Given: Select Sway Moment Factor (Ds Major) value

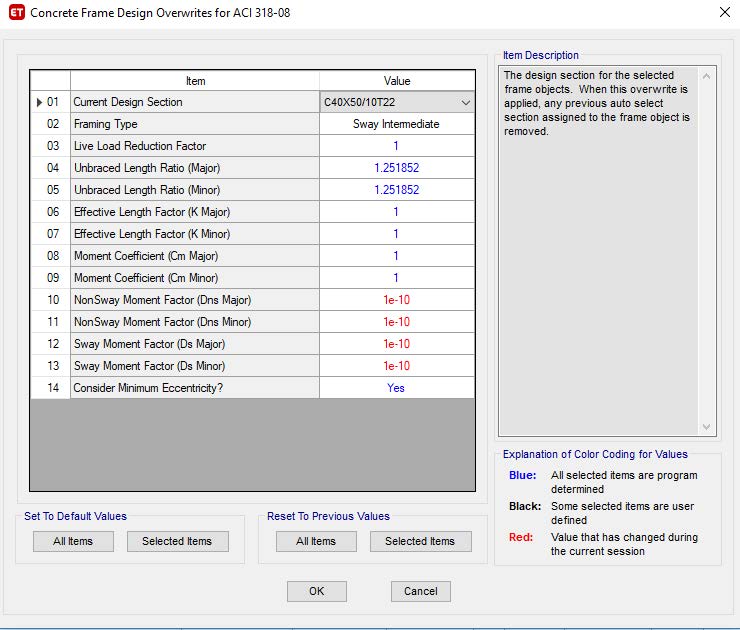Looking at the screenshot, I should pos(396,344).
